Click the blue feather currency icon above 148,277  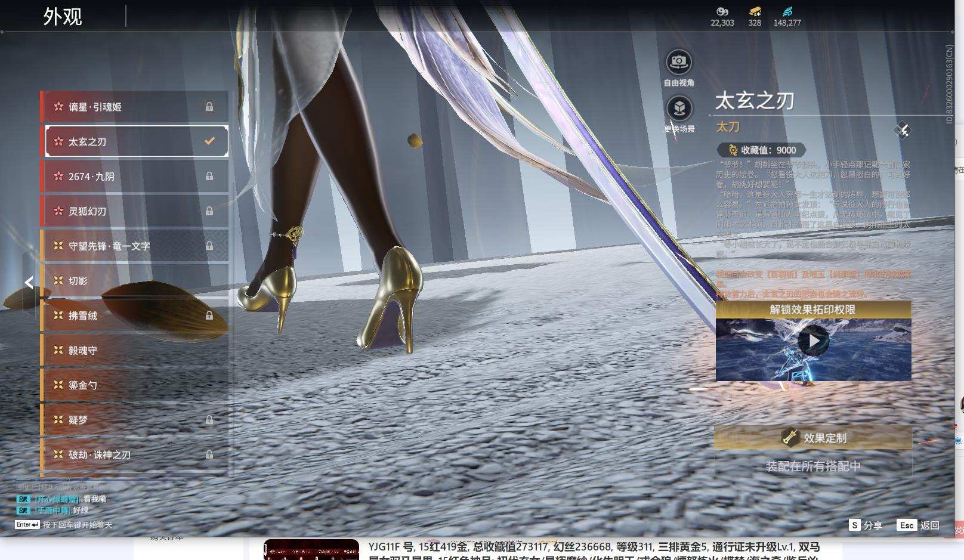[x=787, y=11]
